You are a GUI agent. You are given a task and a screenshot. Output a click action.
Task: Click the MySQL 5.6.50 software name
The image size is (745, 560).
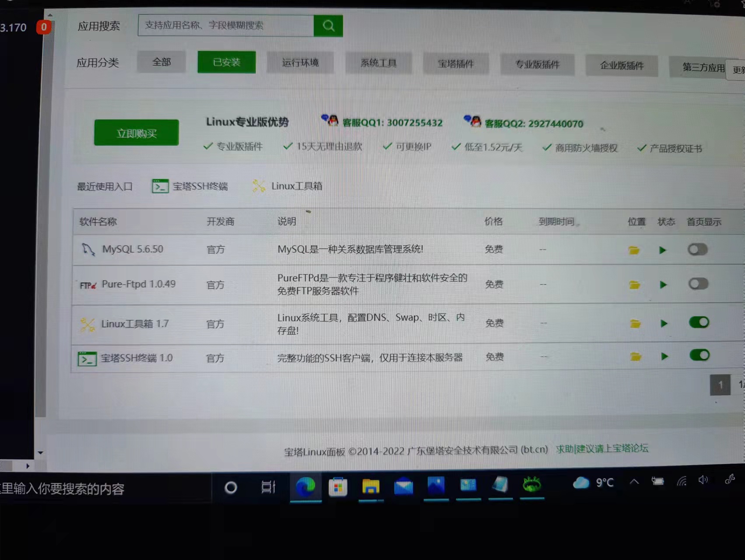(x=133, y=249)
